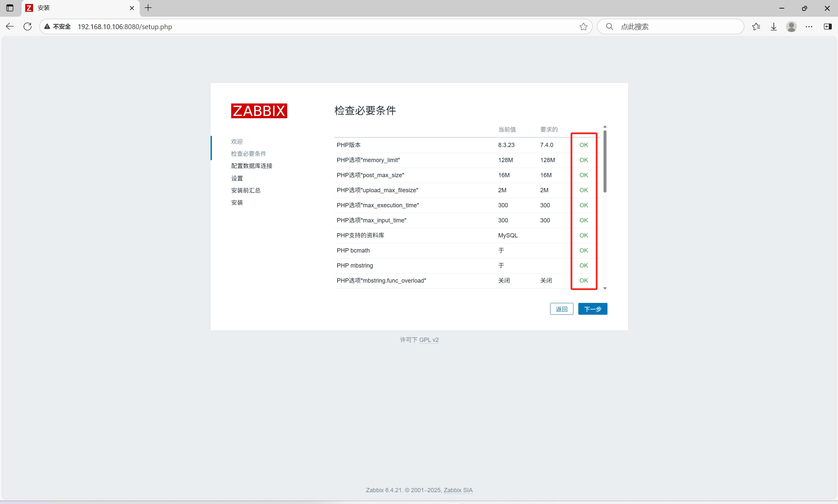Select the 安装 browser tab
The image size is (838, 504).
(x=81, y=8)
